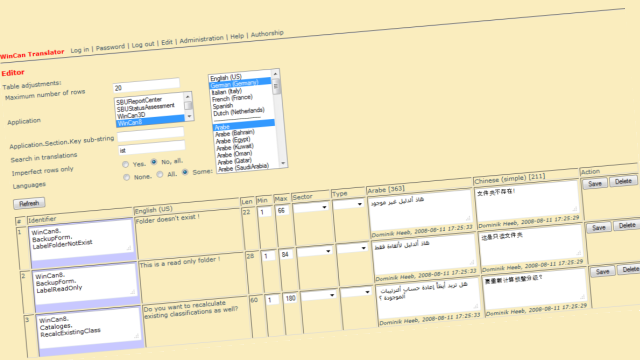Delete row 1 Folder doesn't exist
The height and width of the screenshot is (360, 640).
click(623, 181)
